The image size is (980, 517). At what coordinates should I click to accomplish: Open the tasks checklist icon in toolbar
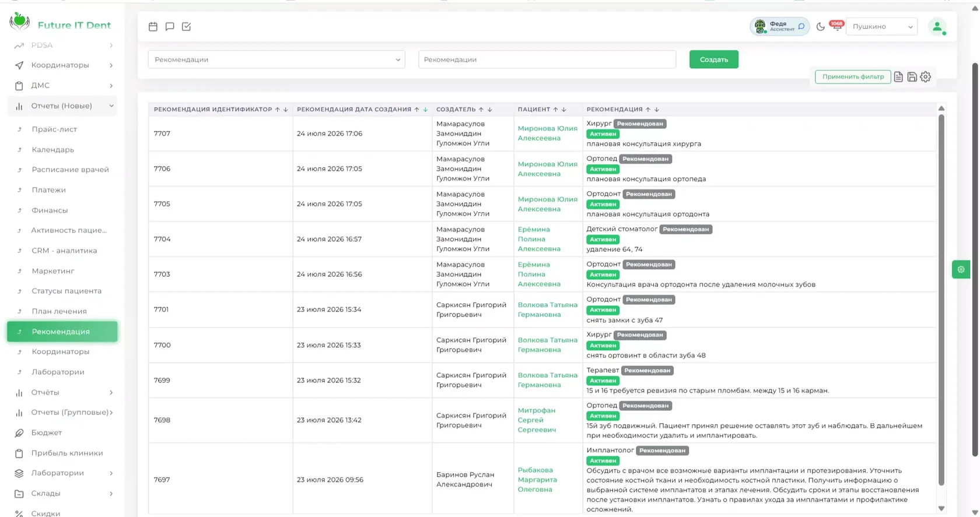pos(186,26)
